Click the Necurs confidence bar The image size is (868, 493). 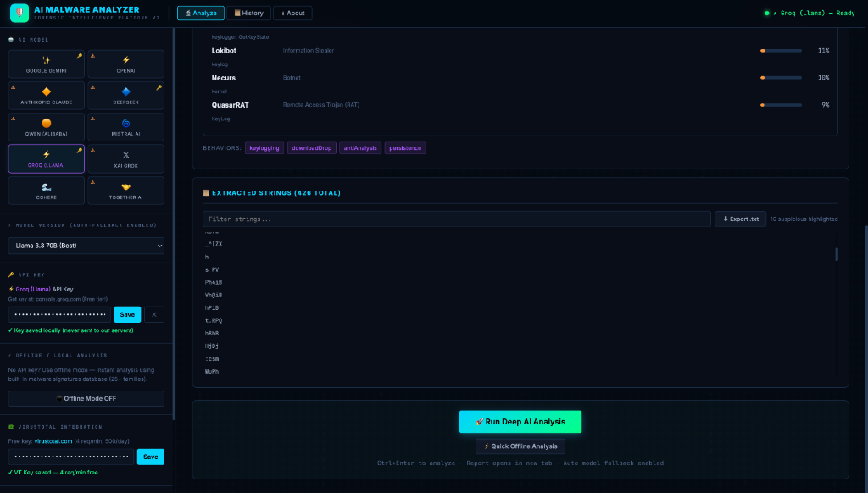(x=781, y=77)
